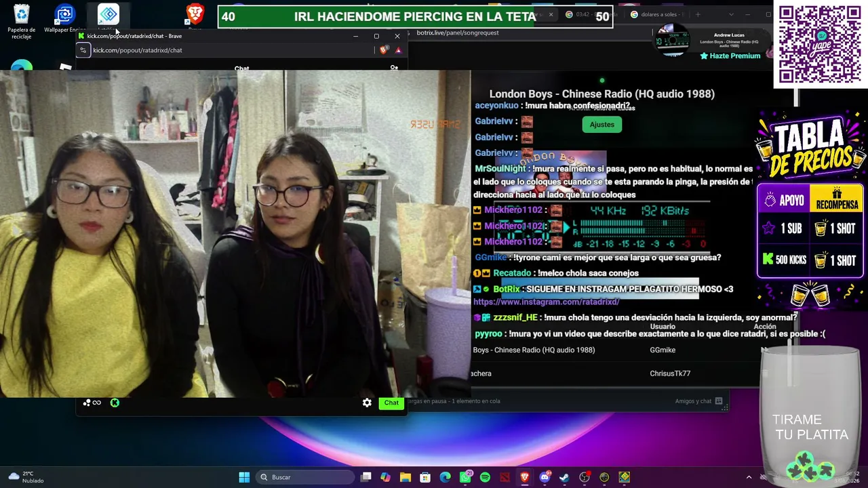
Task: Click the 'London Boys - Chinese Radio' song title heading
Action: (x=602, y=94)
